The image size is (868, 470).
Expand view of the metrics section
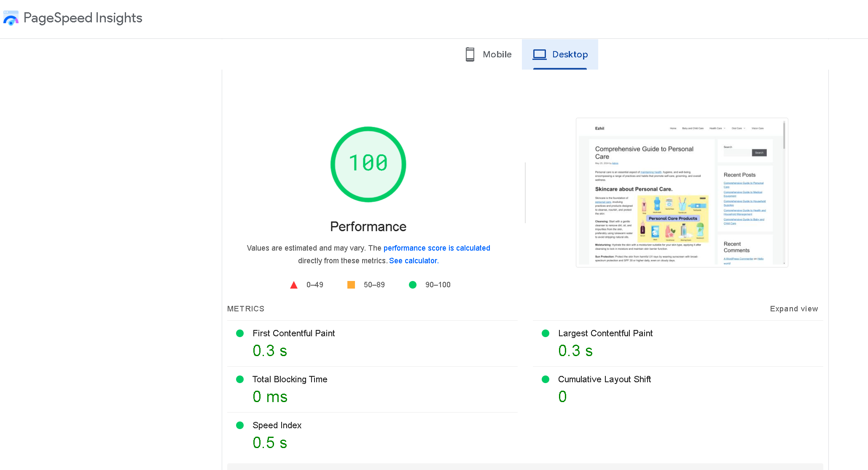click(x=793, y=309)
